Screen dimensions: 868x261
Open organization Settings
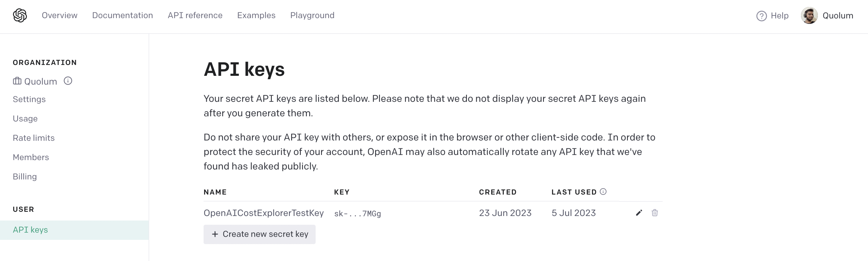pos(29,99)
